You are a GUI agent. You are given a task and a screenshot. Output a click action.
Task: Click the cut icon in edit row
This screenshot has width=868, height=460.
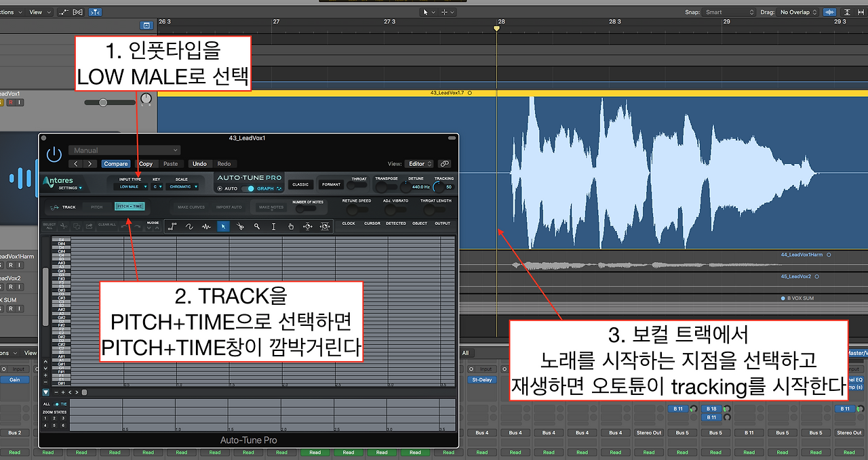click(x=64, y=226)
